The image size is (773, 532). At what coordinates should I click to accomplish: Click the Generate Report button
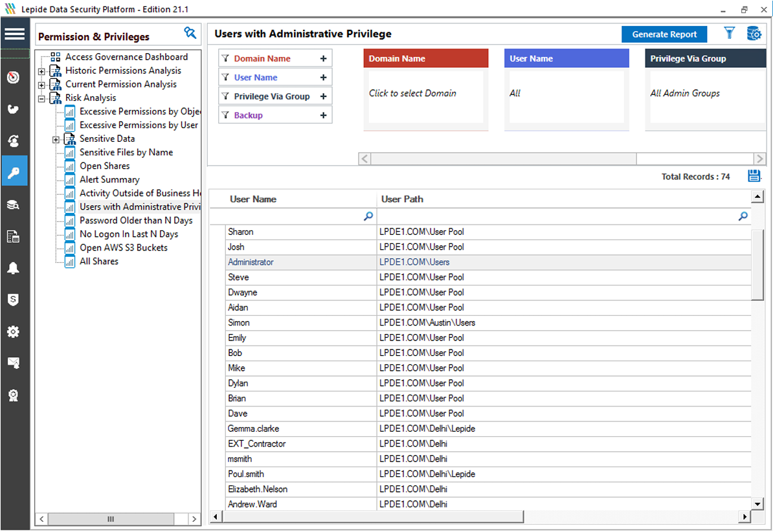[x=664, y=34]
